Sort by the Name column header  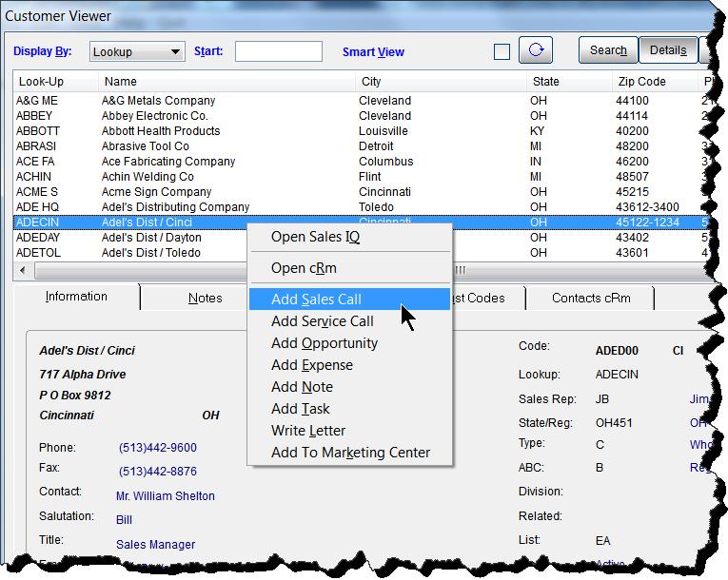tap(227, 82)
